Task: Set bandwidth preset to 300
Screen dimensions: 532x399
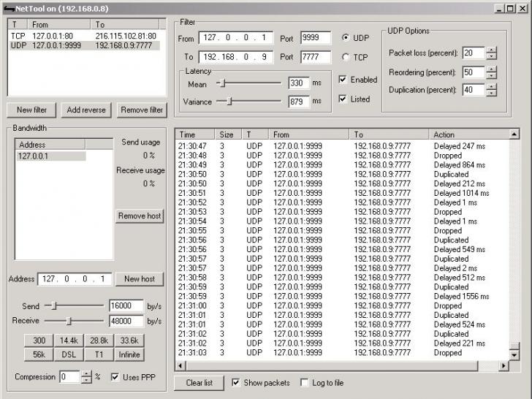Action: click(x=39, y=341)
